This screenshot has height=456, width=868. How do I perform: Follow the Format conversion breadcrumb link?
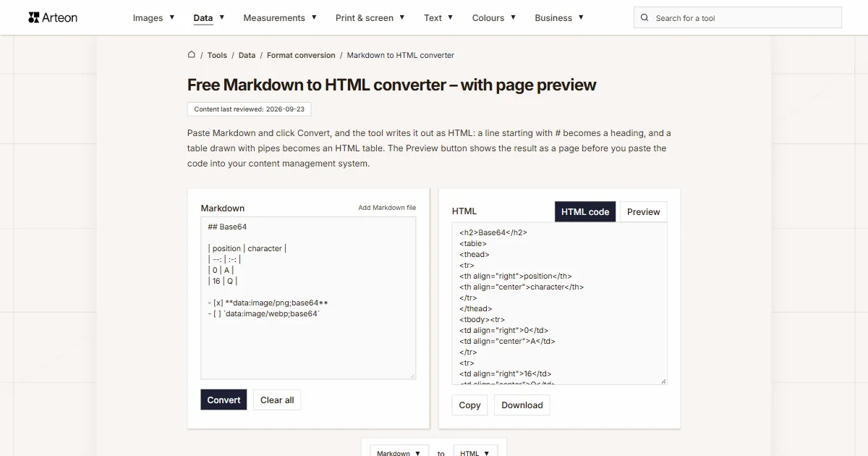[x=301, y=55]
